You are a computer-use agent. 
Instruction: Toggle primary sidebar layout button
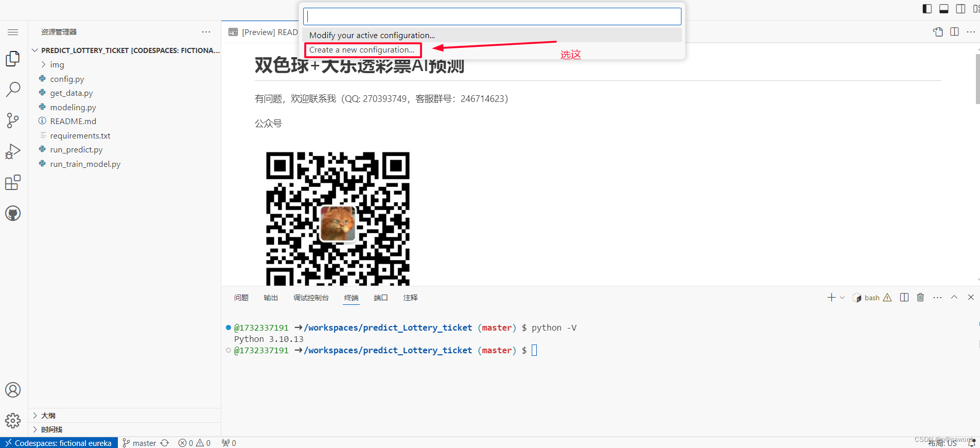pyautogui.click(x=927, y=9)
